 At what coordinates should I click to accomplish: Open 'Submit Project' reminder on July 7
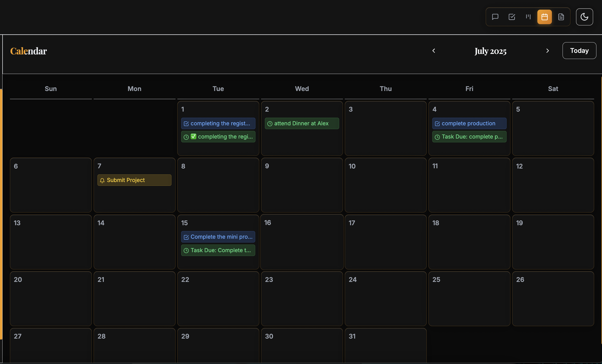coord(134,180)
